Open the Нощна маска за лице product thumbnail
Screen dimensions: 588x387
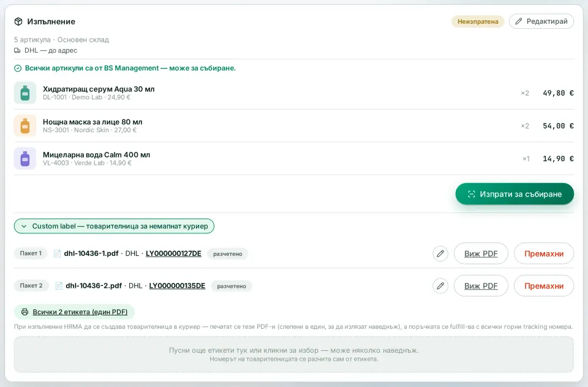(25, 126)
